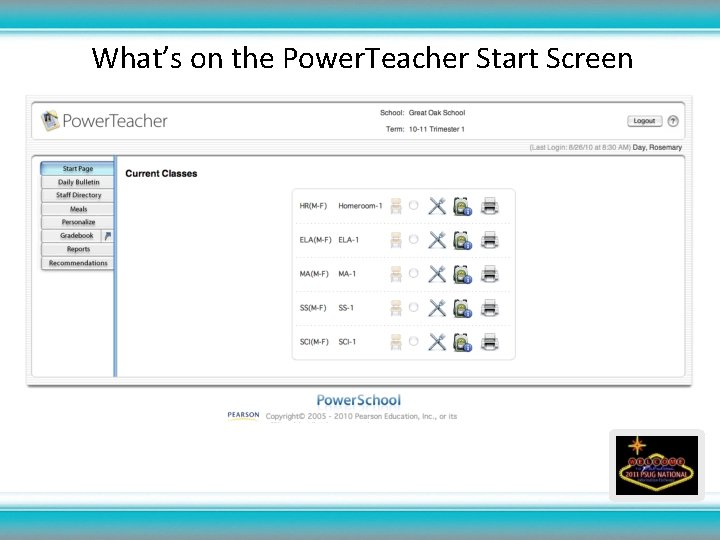Click the SCI-1 class name
The width and height of the screenshot is (720, 540).
(347, 342)
